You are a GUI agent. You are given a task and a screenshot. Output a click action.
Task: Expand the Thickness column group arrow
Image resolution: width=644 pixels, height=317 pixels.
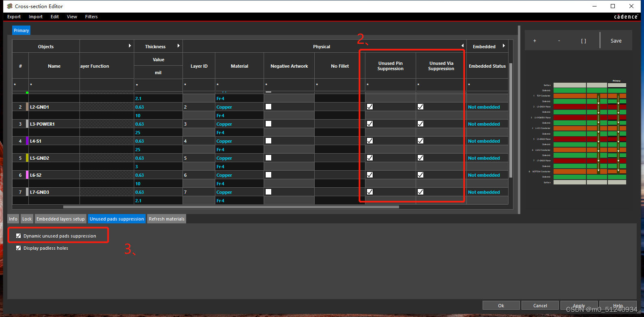point(178,46)
